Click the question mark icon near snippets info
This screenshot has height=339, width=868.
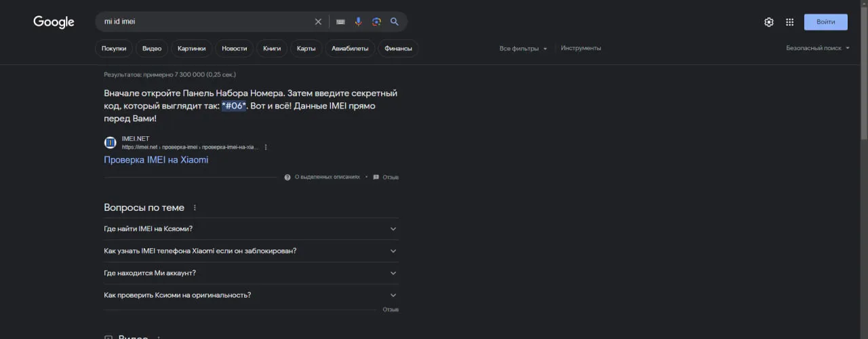[288, 177]
